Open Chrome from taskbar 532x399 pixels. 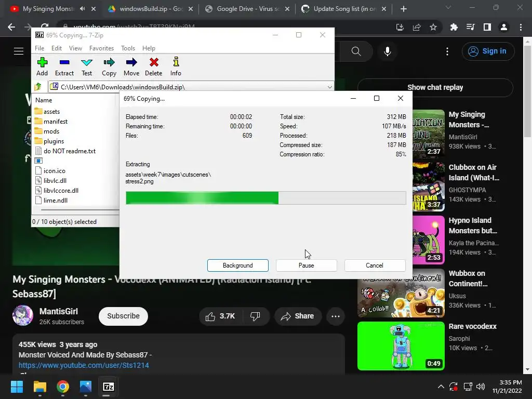pos(63,387)
